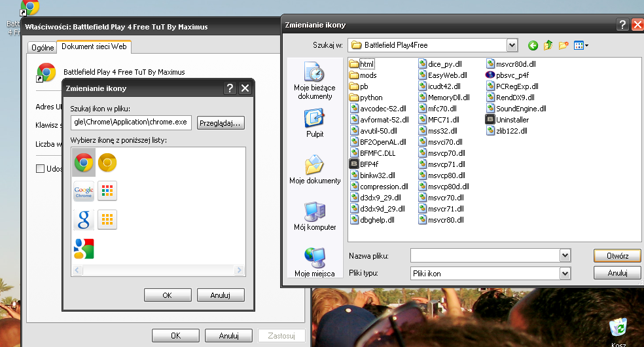Viewport: 644px width, 347px height.
Task: Open Moje miejsca sieciowe in places bar
Action: 315,262
